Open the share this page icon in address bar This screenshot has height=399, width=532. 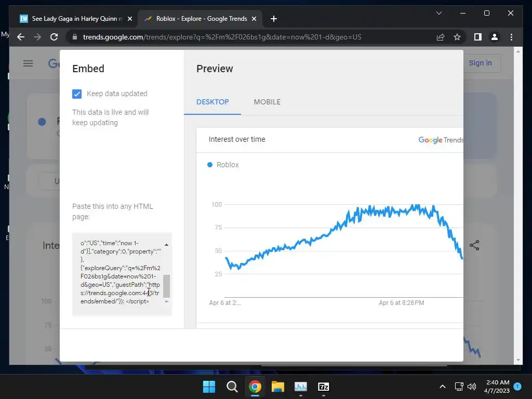(x=441, y=37)
